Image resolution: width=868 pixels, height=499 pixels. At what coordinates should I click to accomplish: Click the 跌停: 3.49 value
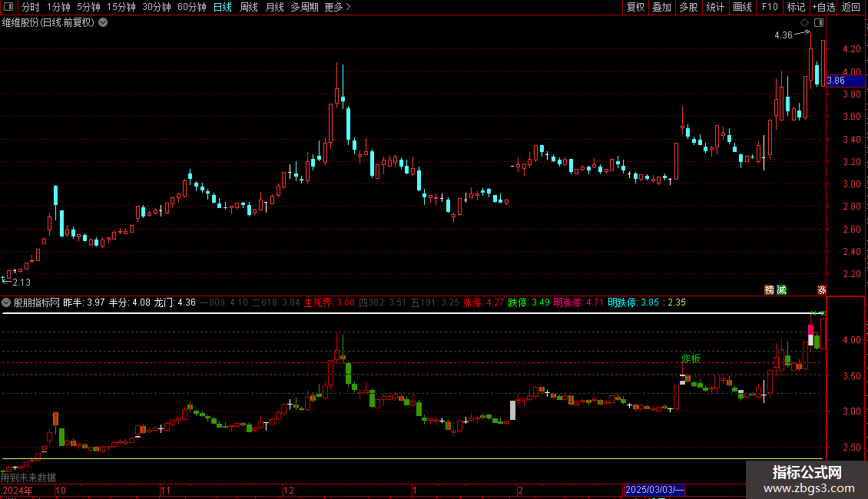[528, 302]
